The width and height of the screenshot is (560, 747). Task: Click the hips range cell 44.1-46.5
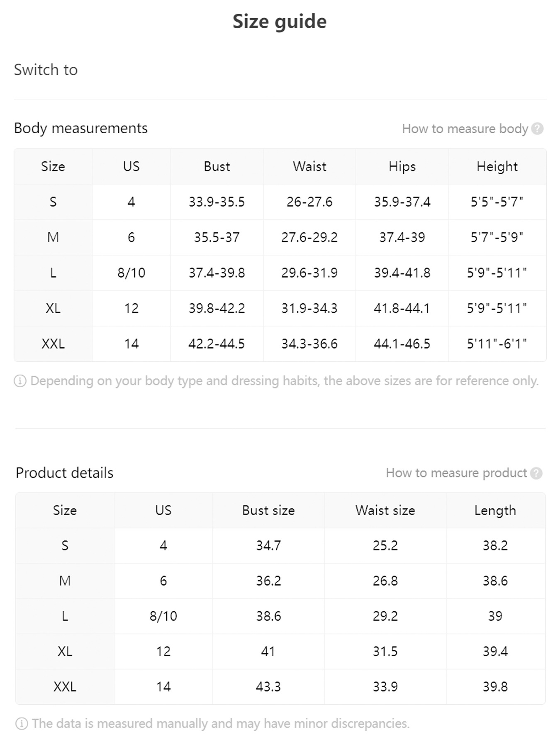(402, 344)
